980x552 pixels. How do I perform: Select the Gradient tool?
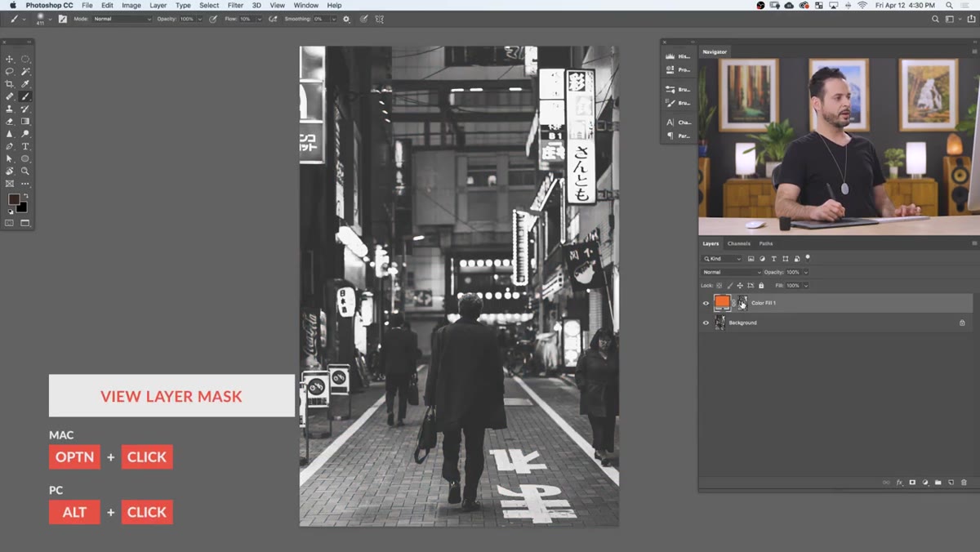point(25,121)
